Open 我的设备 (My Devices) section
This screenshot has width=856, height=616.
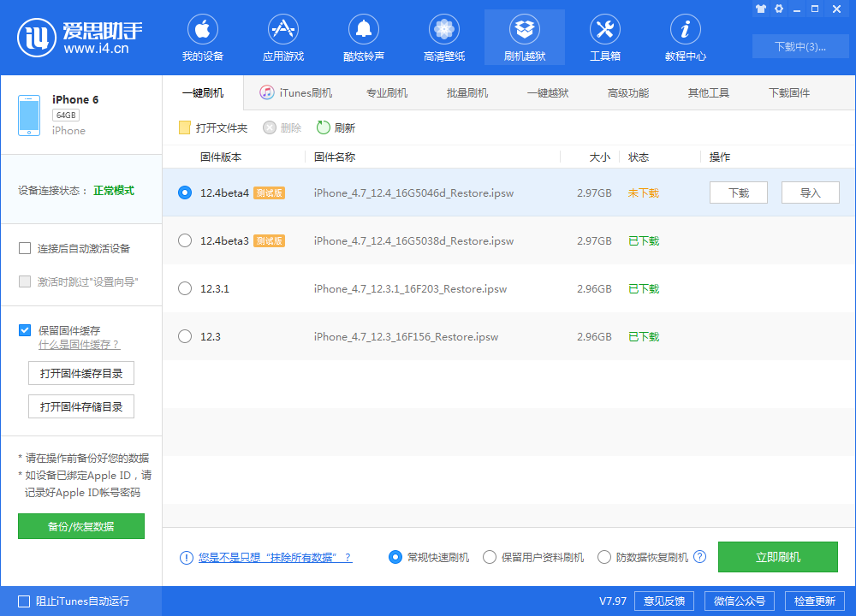point(202,37)
